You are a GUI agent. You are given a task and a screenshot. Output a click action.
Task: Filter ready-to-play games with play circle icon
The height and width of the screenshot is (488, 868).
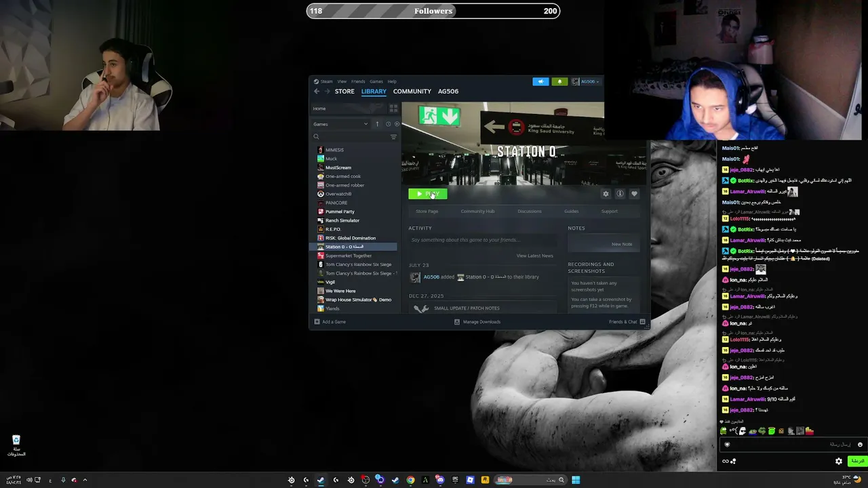pyautogui.click(x=397, y=124)
